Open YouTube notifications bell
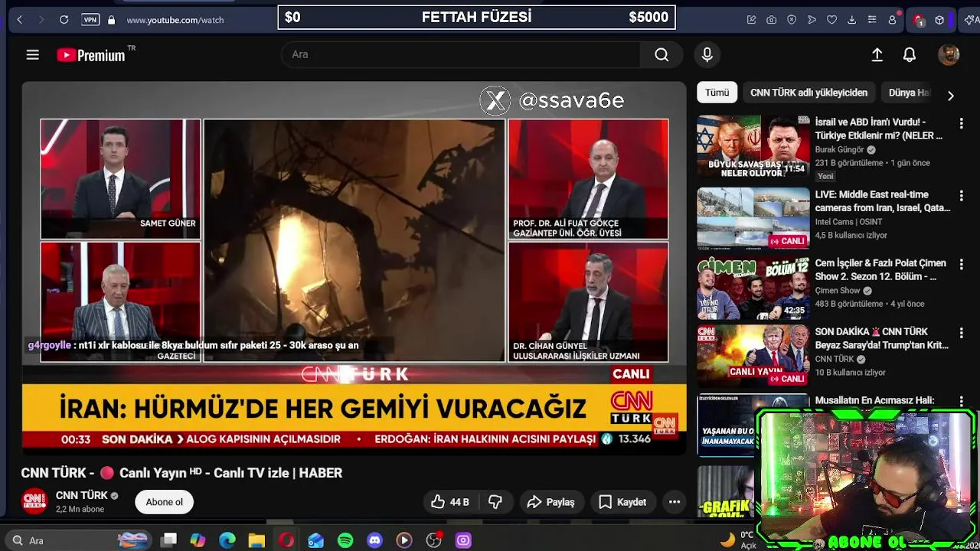This screenshot has width=980, height=551. (910, 54)
